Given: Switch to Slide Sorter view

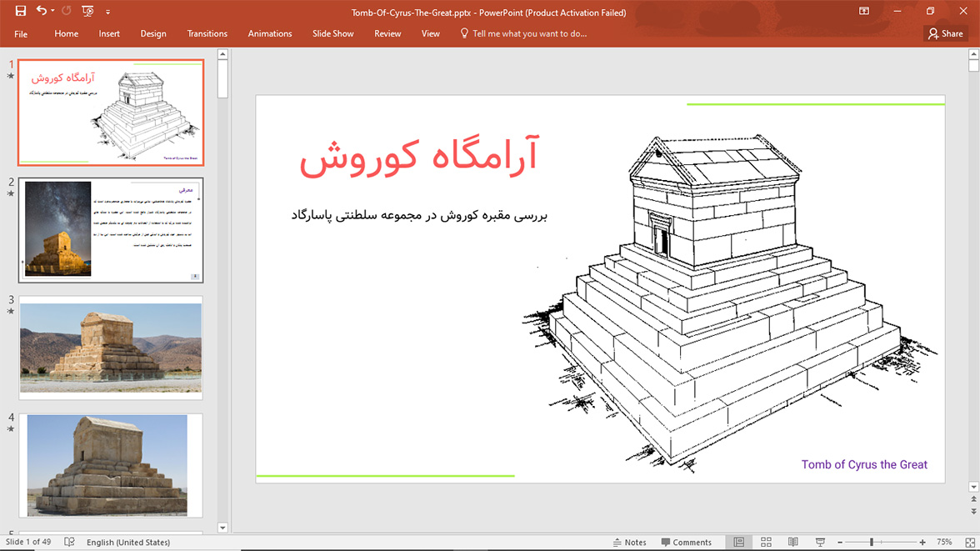Looking at the screenshot, I should (x=766, y=542).
